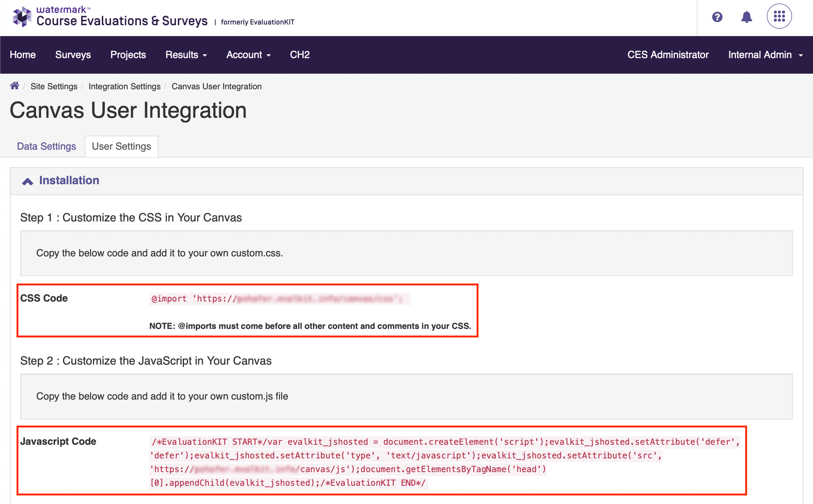
Task: Click the help question mark icon
Action: click(x=717, y=17)
